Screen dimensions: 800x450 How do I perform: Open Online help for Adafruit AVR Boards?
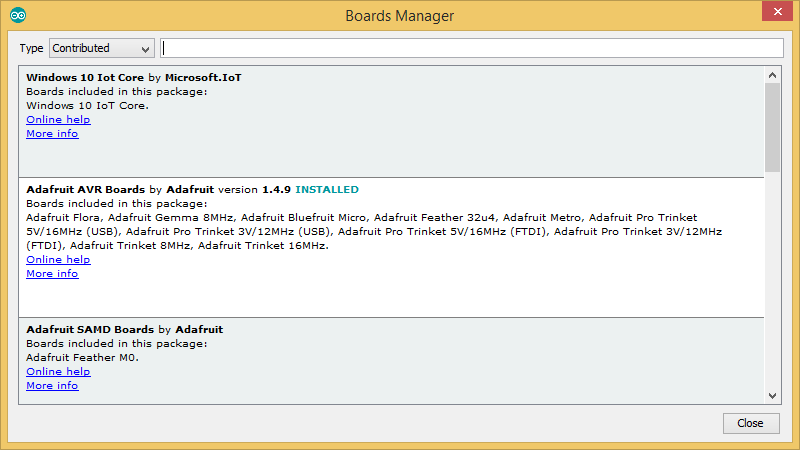[x=58, y=259]
